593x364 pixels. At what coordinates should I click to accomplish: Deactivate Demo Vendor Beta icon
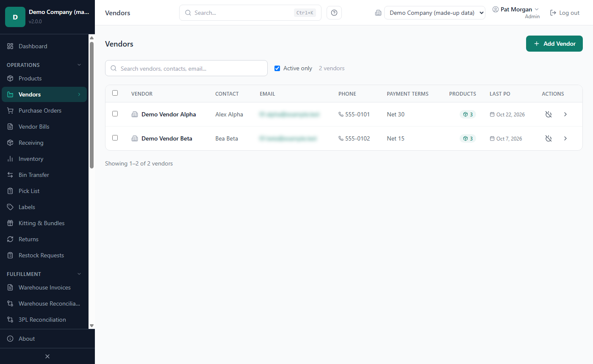coord(549,138)
